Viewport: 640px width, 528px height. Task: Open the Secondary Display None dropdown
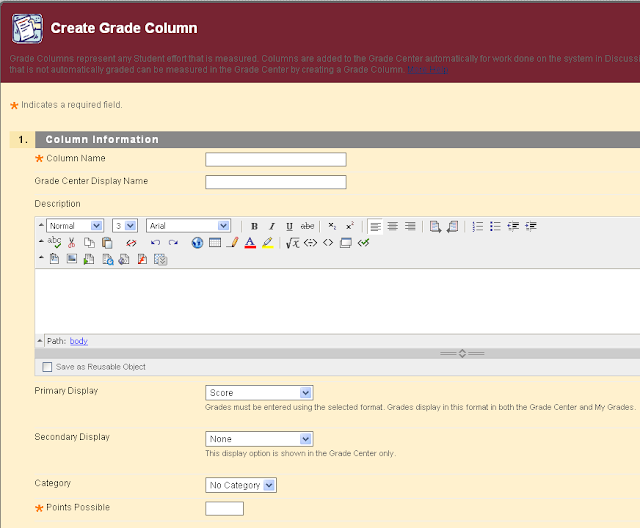[259, 439]
